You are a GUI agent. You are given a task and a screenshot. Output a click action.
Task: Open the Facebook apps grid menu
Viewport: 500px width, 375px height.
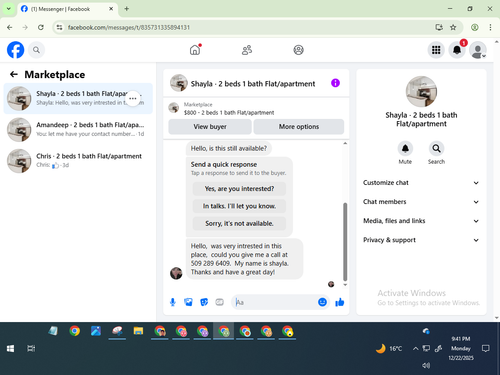pyautogui.click(x=436, y=50)
